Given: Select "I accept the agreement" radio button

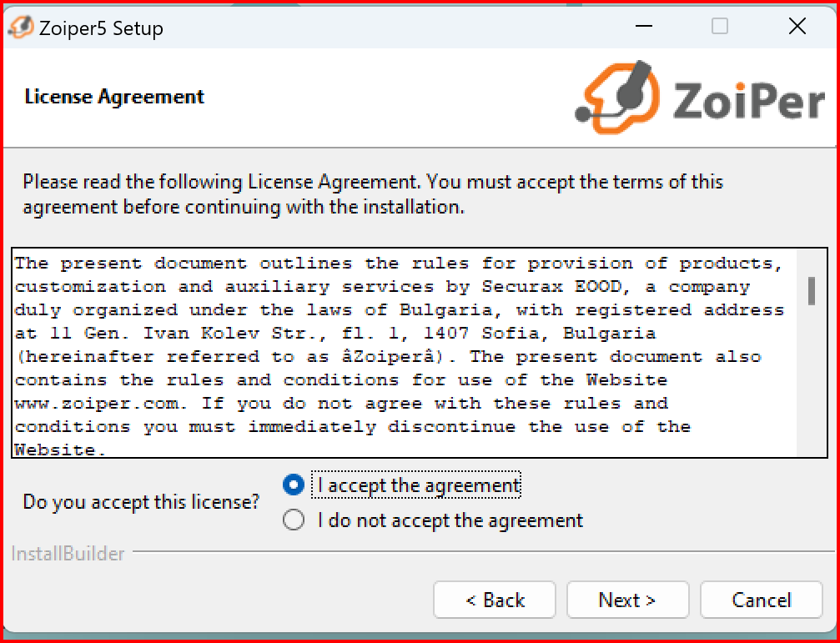Looking at the screenshot, I should click(x=294, y=485).
